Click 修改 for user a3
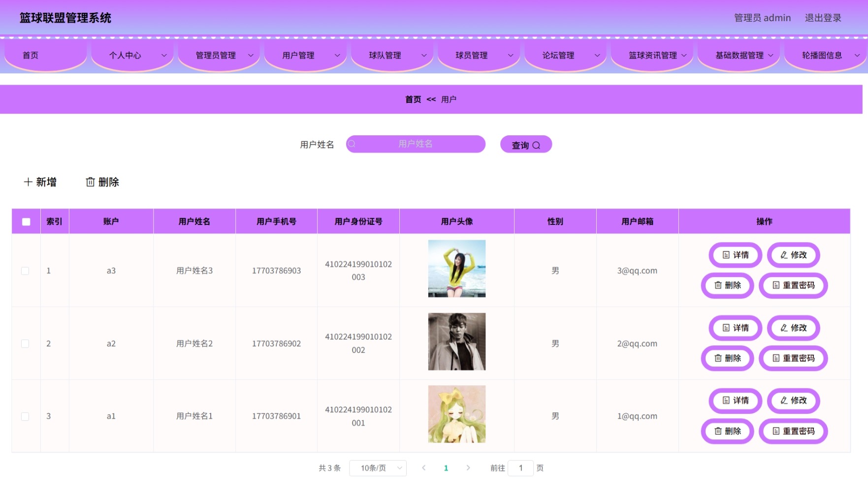This screenshot has height=493, width=868. (x=793, y=255)
